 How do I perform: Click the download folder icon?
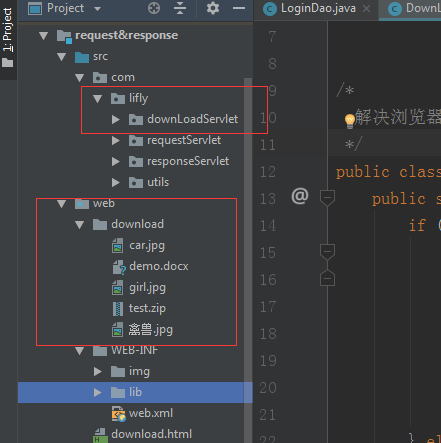coord(100,224)
